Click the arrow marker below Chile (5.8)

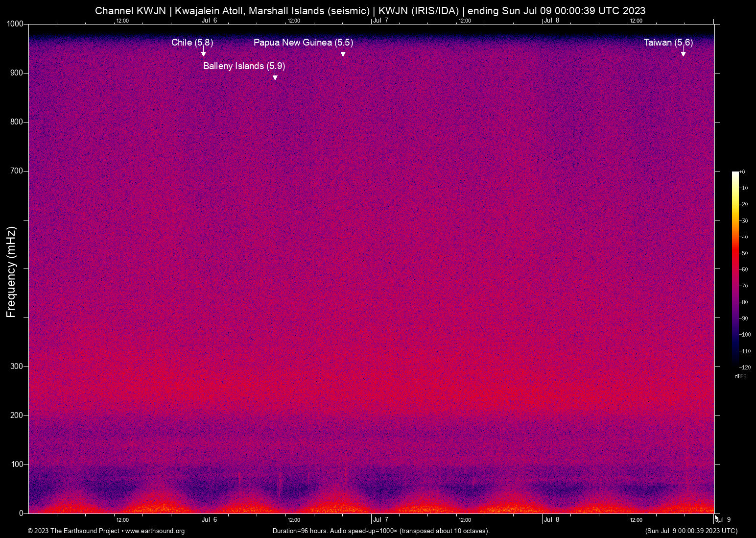pos(204,53)
